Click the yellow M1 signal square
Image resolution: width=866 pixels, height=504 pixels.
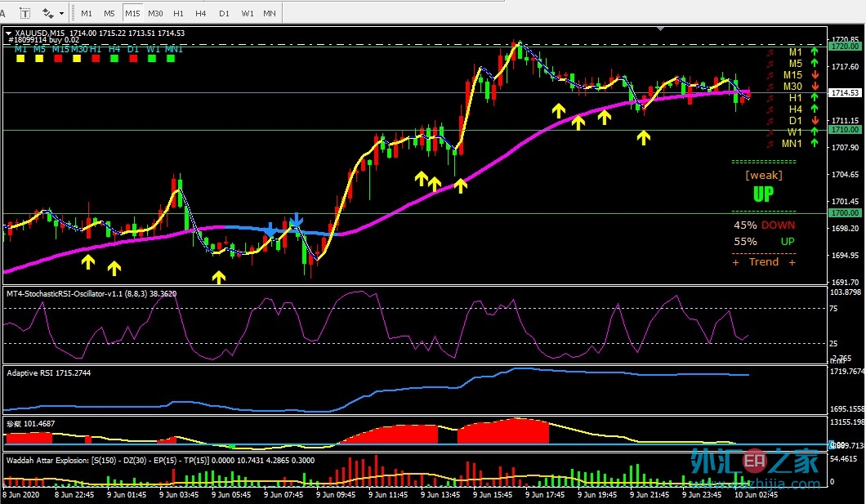point(20,58)
